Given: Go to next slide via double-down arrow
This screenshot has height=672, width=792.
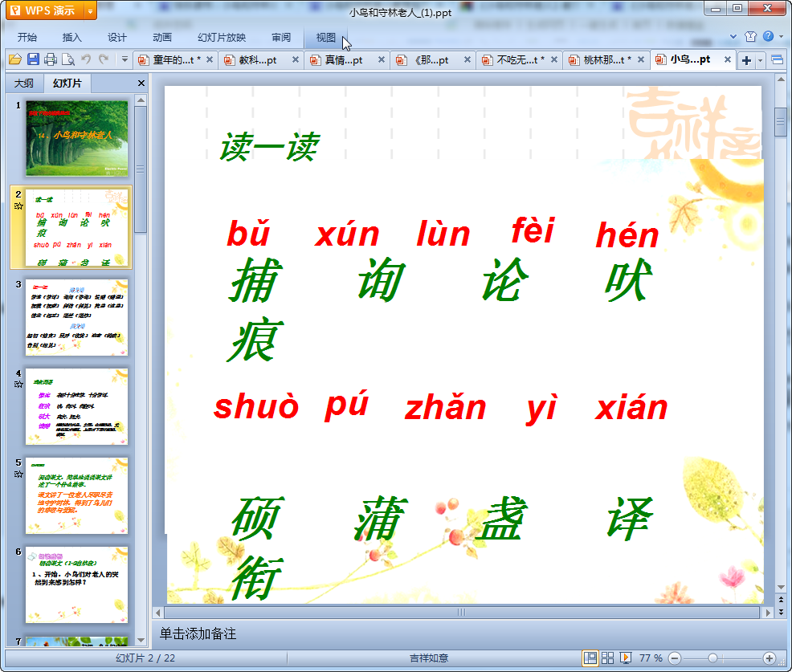Looking at the screenshot, I should point(781,612).
